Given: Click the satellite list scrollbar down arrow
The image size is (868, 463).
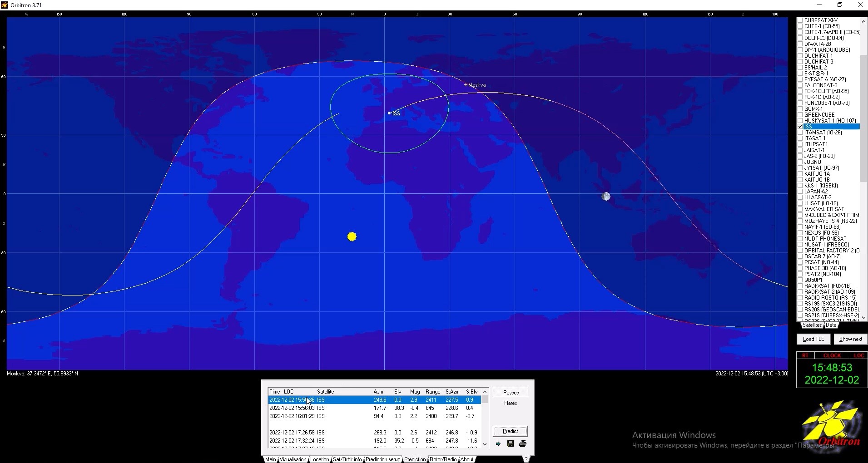Looking at the screenshot, I should (863, 317).
